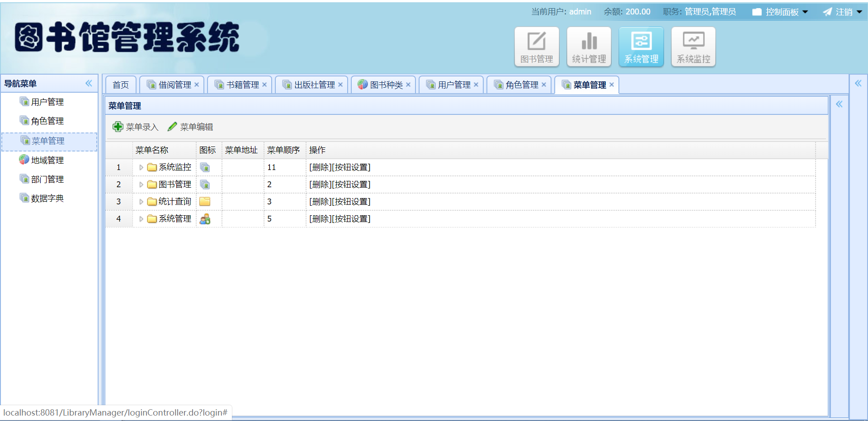Close the 图书种类 tab

click(x=408, y=85)
